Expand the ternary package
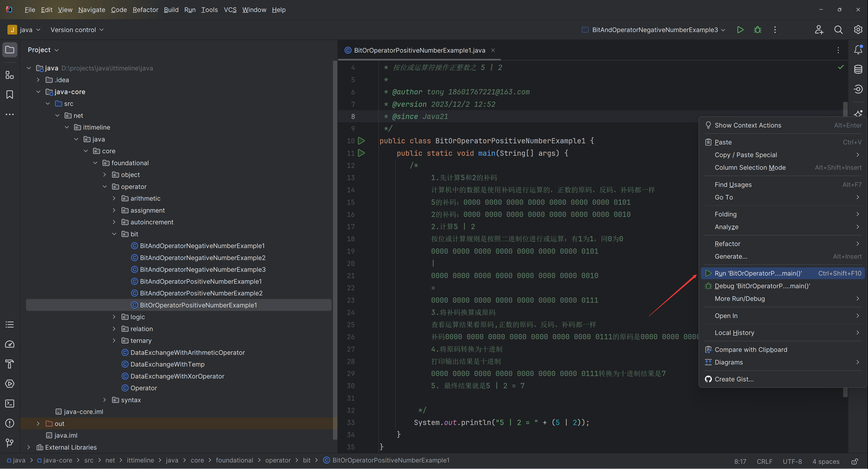 click(114, 341)
